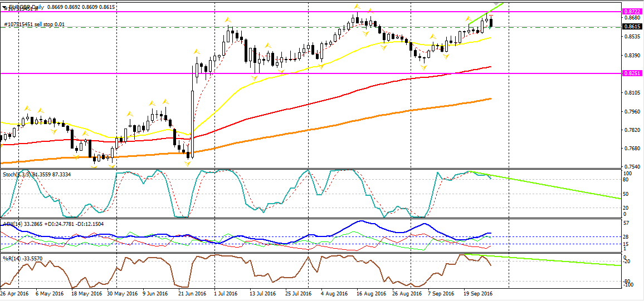Click the 0.7680 price scale value
644x301 pixels.
click(x=633, y=148)
